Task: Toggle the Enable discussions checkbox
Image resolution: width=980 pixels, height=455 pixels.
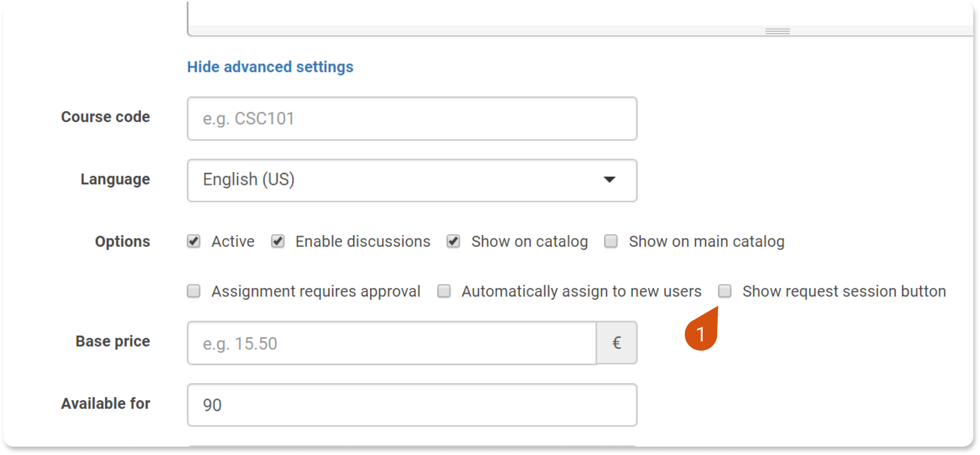Action: pyautogui.click(x=277, y=241)
